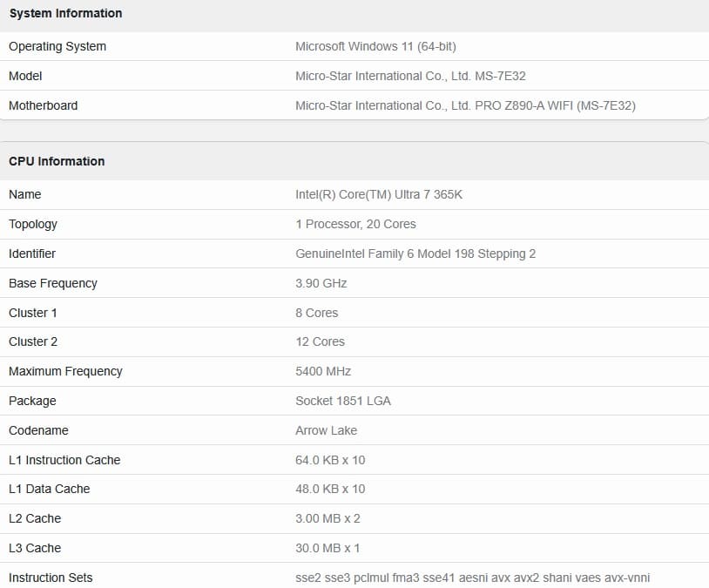Click the sse2 sse3 pclmul instruction sets value
This screenshot has height=588, width=709.
472,578
